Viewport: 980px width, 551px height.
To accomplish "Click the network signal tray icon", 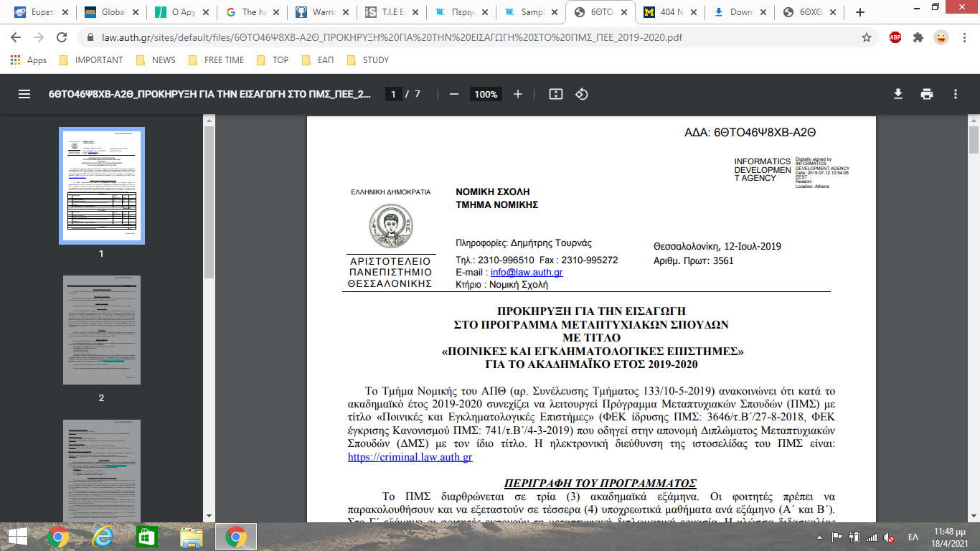I will pos(871,537).
